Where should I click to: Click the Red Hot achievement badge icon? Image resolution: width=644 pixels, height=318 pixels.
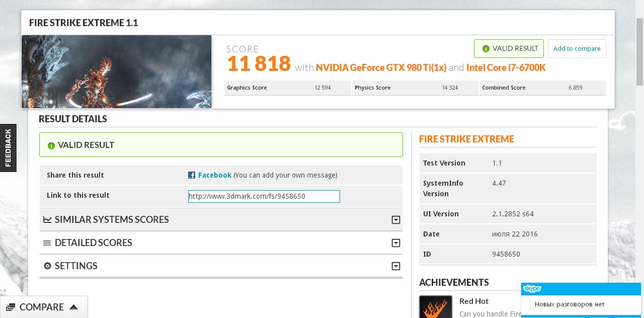coord(436,307)
